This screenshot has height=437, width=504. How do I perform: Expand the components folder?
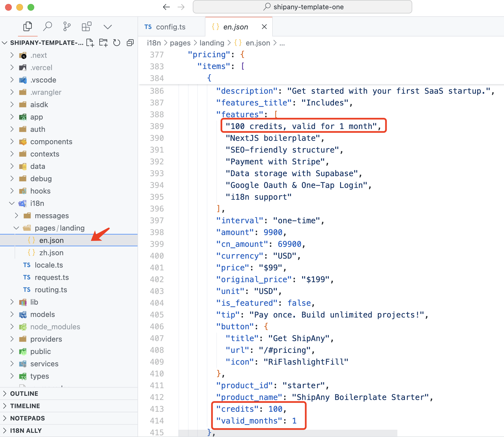pyautogui.click(x=51, y=142)
